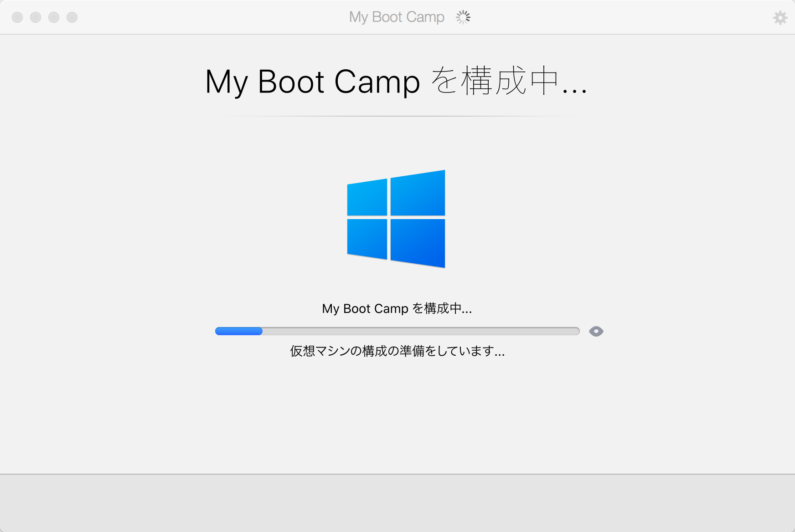Click the blue configuration progress bar
795x532 pixels.
397,331
